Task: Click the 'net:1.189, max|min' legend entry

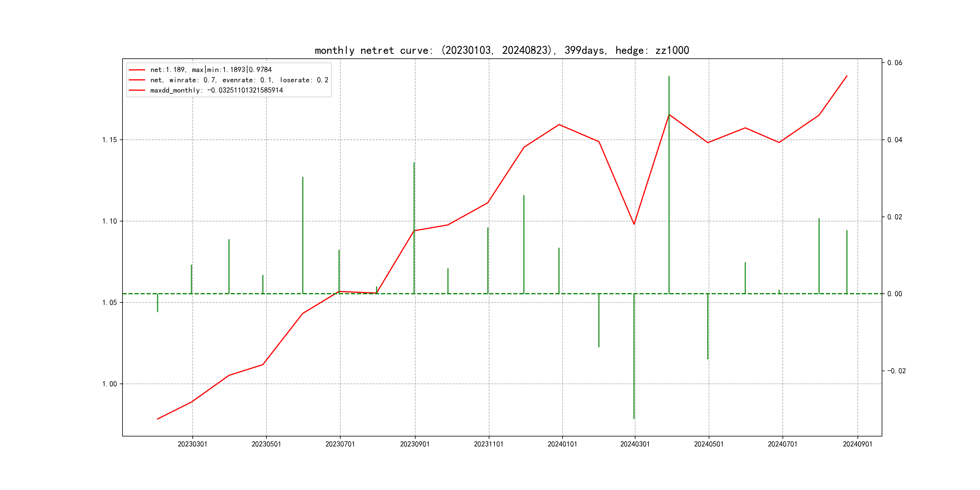Action: (x=211, y=70)
